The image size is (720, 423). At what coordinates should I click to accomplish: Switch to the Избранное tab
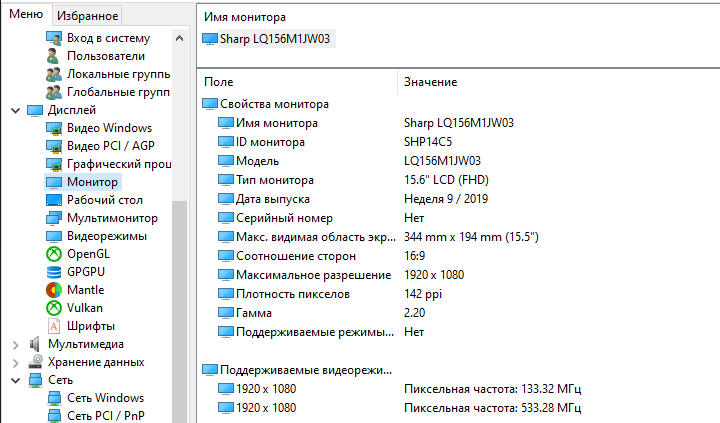pos(87,16)
